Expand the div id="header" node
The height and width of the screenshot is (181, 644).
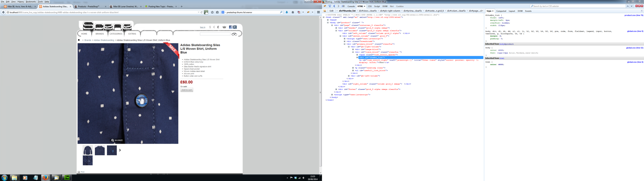(x=336, y=28)
